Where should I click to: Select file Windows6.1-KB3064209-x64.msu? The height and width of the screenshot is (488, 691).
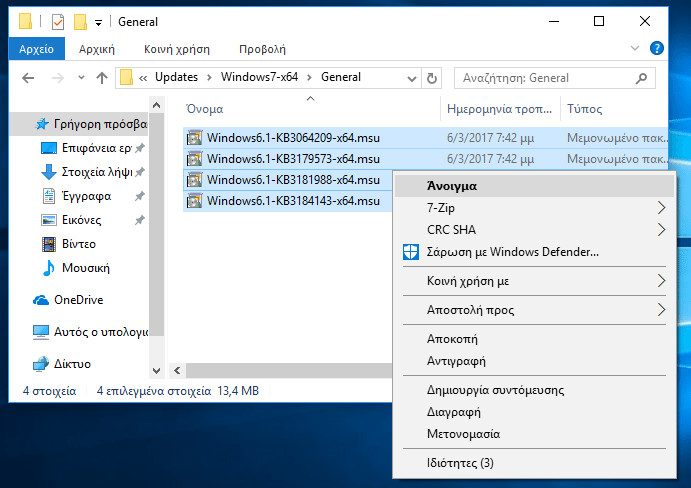pos(293,138)
